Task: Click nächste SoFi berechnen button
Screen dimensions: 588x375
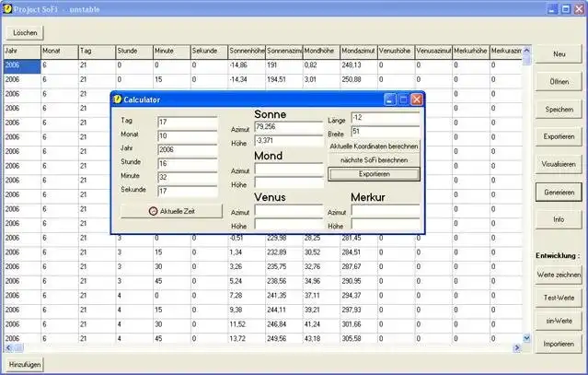Action: (x=374, y=160)
